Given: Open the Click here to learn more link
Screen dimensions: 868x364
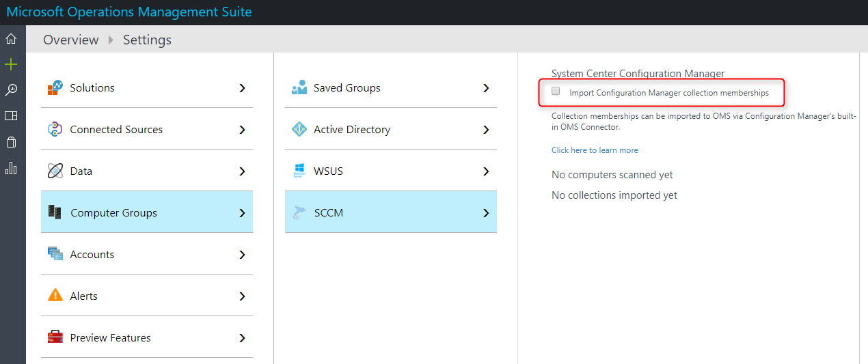Looking at the screenshot, I should 595,150.
